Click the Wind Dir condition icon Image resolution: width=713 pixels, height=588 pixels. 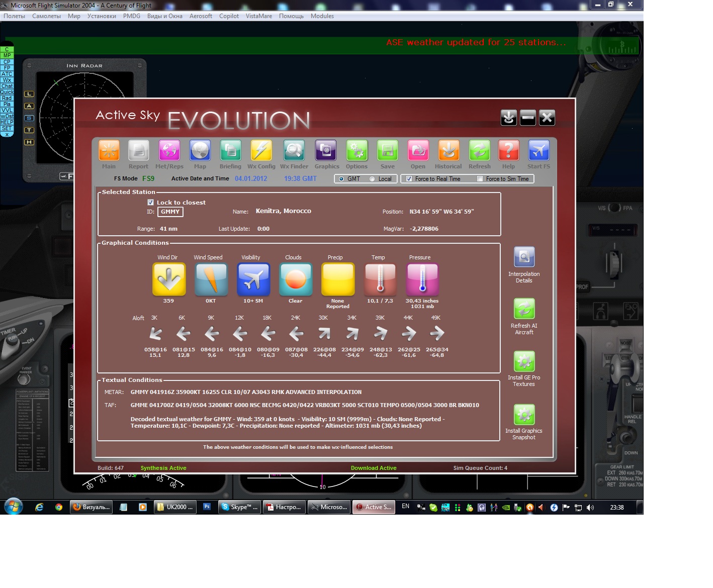pos(169,279)
